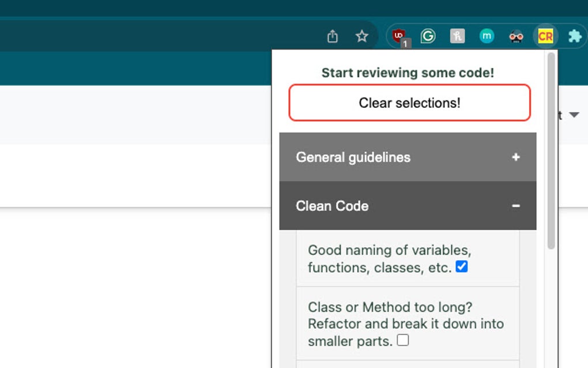Click the Honey extension icon
The height and width of the screenshot is (368, 588).
coord(458,36)
